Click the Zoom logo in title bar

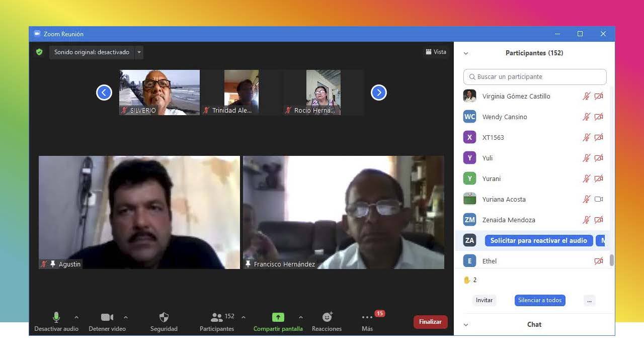(37, 34)
